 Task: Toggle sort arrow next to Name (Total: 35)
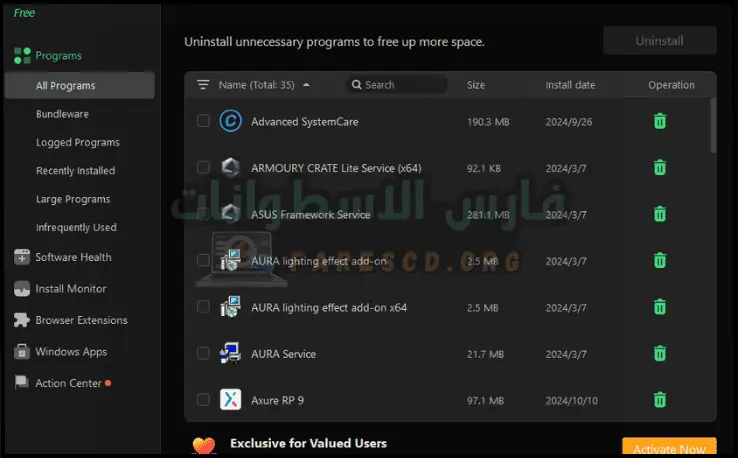click(306, 85)
